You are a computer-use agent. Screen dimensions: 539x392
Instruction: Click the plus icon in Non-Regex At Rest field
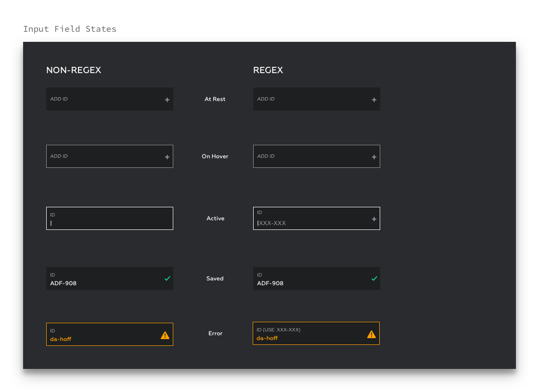167,100
